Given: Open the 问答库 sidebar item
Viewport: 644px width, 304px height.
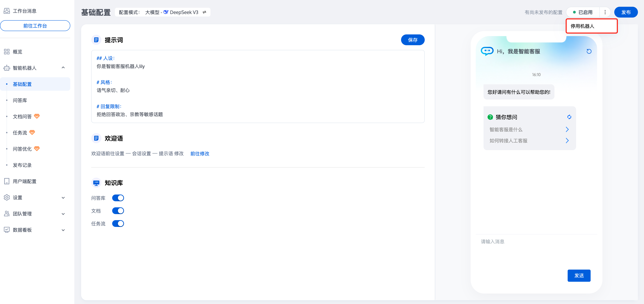Looking at the screenshot, I should pos(20,100).
